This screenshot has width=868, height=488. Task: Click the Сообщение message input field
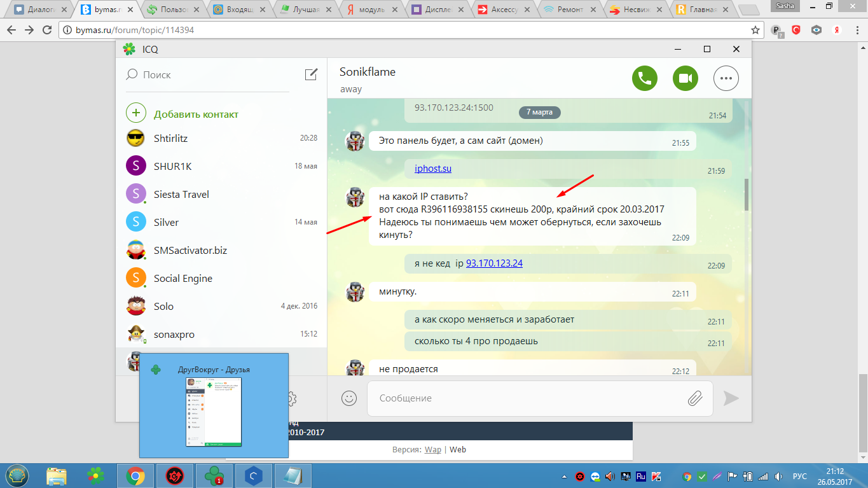528,398
